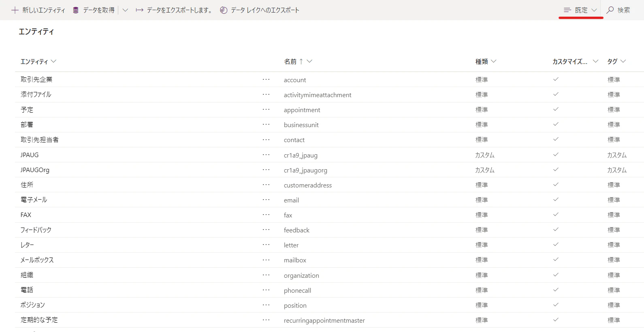Expand the 種類 column filter chevron
644x332 pixels.
(493, 62)
